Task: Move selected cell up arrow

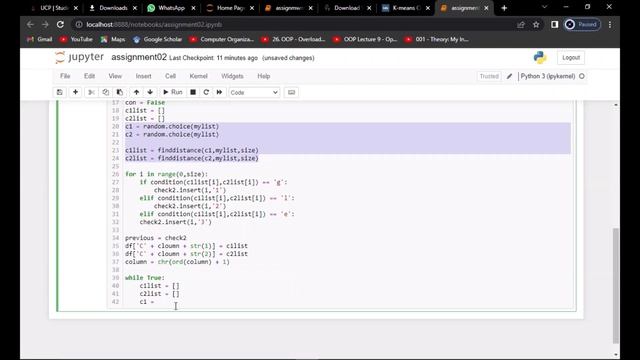Action: coord(136,92)
